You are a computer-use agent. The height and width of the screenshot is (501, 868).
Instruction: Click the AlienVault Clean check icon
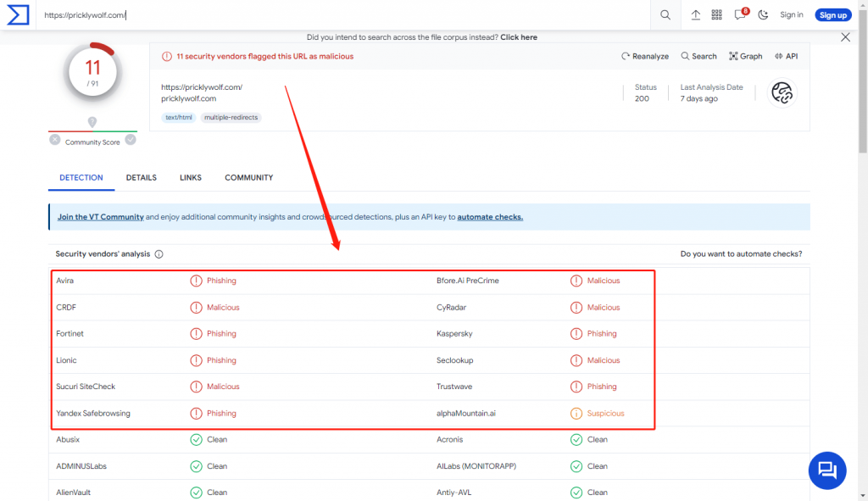click(196, 493)
